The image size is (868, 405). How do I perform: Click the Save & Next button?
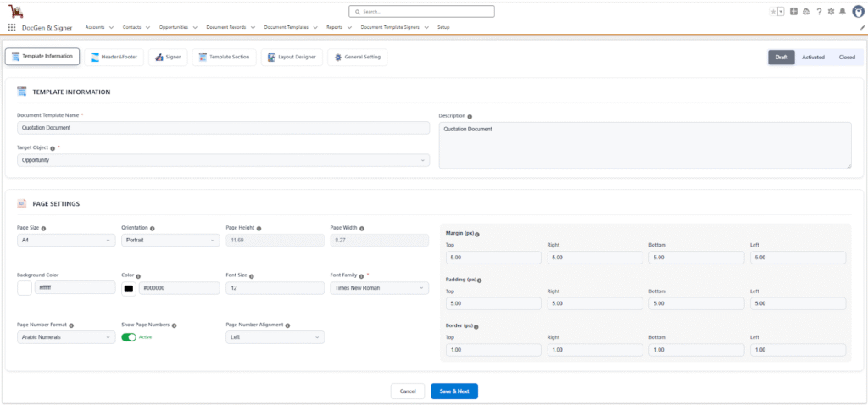click(454, 391)
